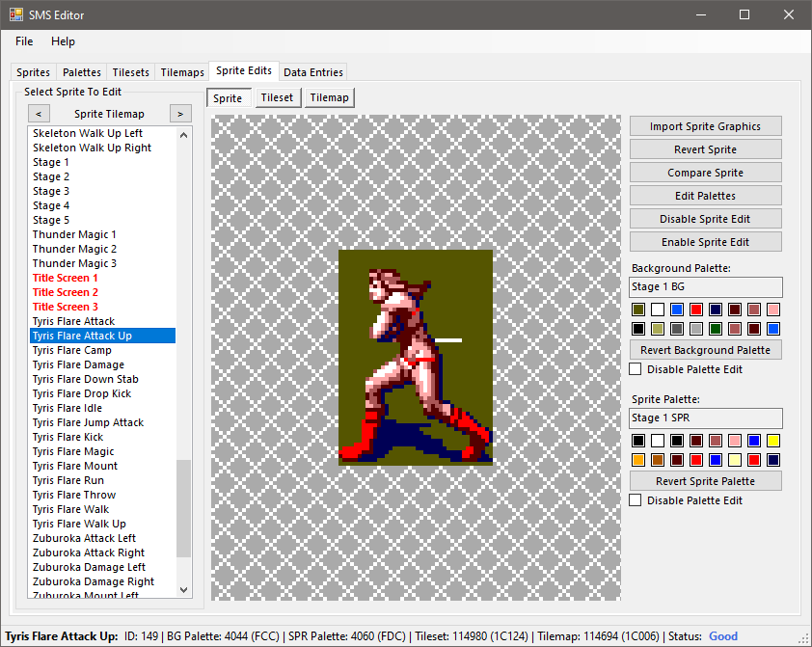Screen dimensions: 812x647
Task: Open the File menu
Action: click(x=24, y=41)
